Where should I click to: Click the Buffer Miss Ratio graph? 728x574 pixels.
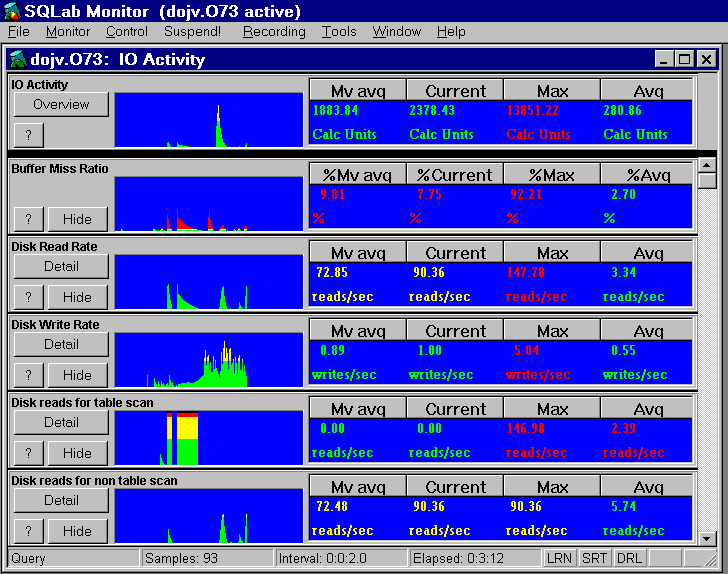point(209,204)
